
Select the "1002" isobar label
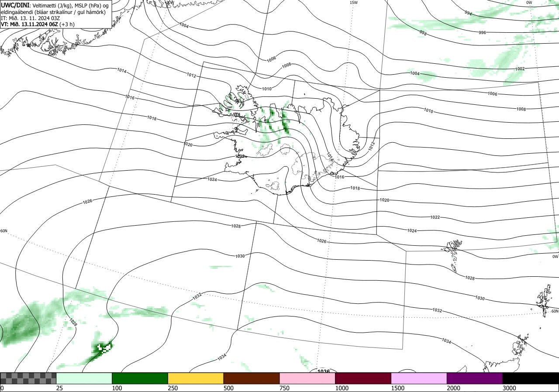point(520,69)
